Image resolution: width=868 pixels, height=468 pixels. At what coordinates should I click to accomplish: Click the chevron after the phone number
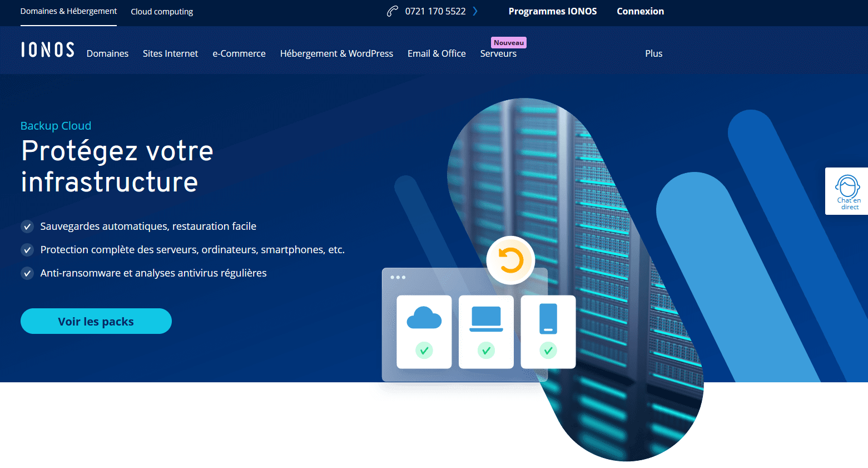point(475,11)
